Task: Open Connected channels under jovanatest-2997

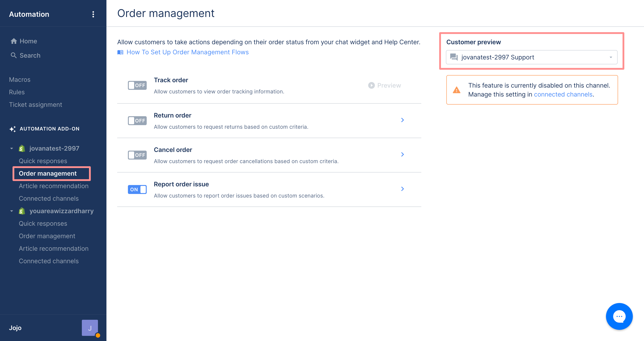Action: (x=49, y=198)
